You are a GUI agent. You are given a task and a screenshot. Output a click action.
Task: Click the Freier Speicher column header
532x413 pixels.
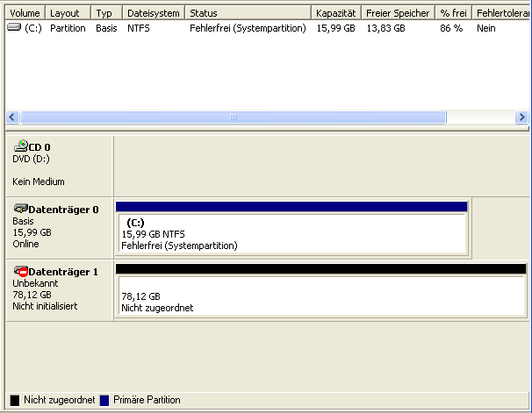(x=399, y=13)
